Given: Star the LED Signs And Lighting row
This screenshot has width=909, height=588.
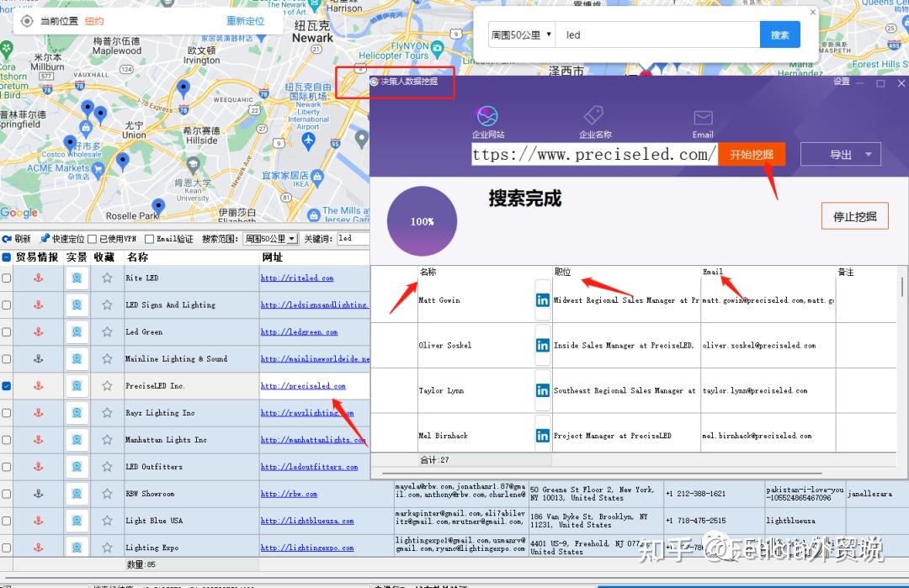Looking at the screenshot, I should [107, 305].
